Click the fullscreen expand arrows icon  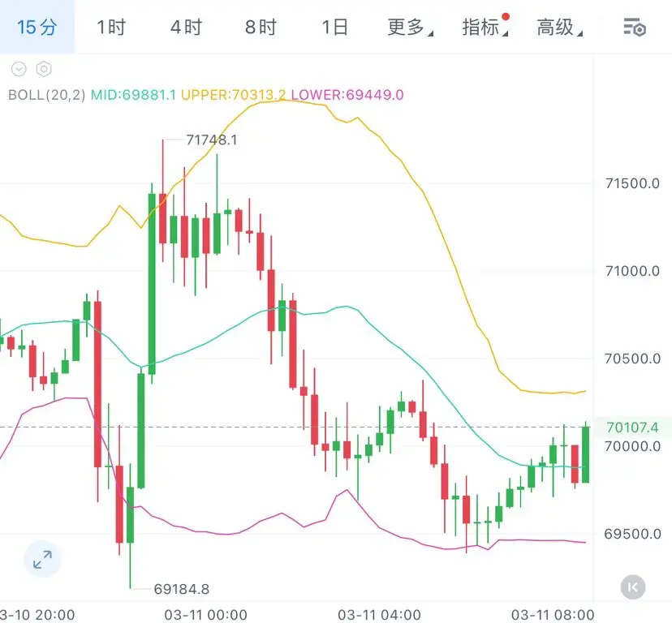coord(42,560)
